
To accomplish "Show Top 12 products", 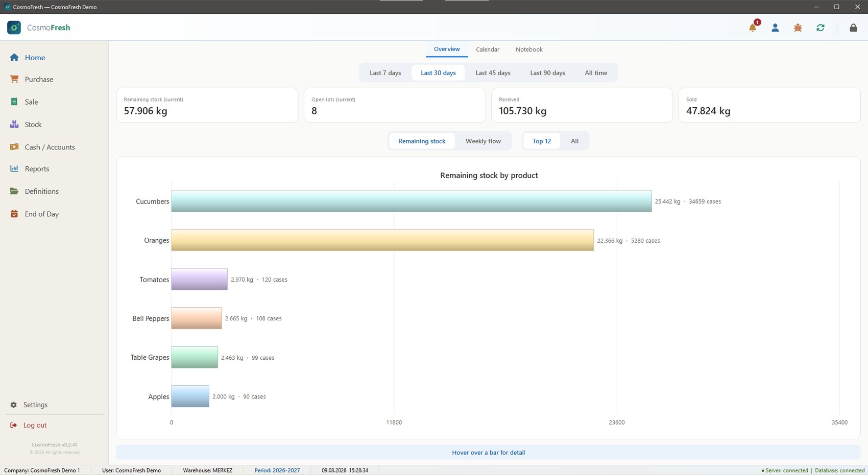I will 542,141.
